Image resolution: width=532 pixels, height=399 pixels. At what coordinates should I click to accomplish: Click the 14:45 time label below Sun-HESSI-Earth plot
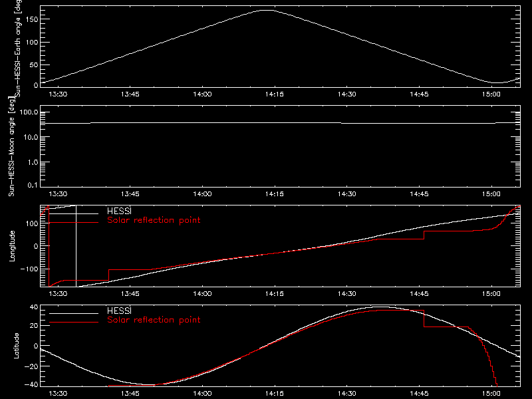coord(419,94)
